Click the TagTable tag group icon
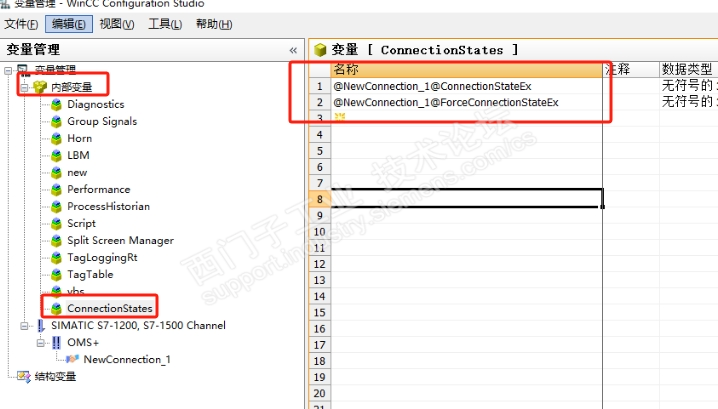 click(x=56, y=274)
